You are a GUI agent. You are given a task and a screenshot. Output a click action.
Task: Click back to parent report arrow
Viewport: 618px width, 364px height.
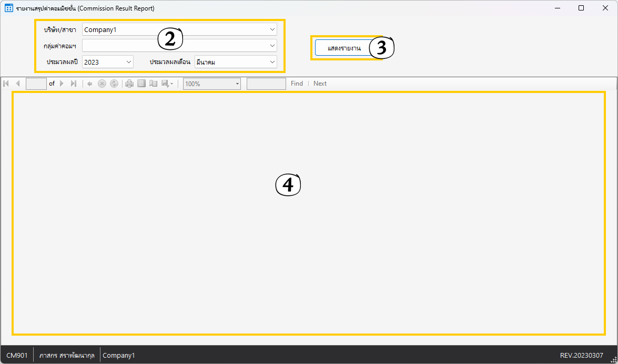[90, 84]
